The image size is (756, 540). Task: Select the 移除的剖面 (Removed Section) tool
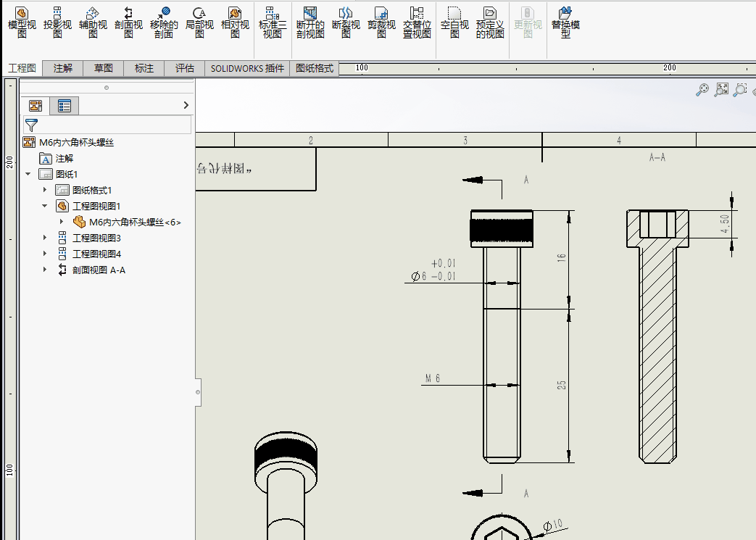164,22
